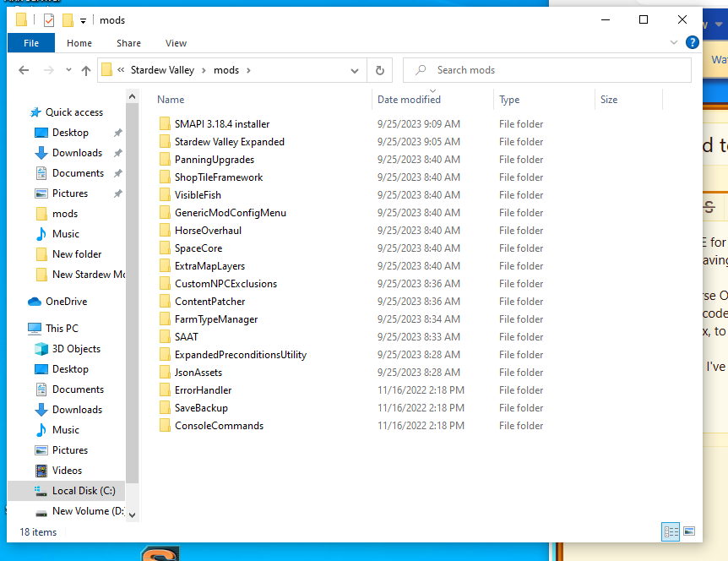Expand the breadcrumb chevron after Stardew Valley

coord(204,71)
